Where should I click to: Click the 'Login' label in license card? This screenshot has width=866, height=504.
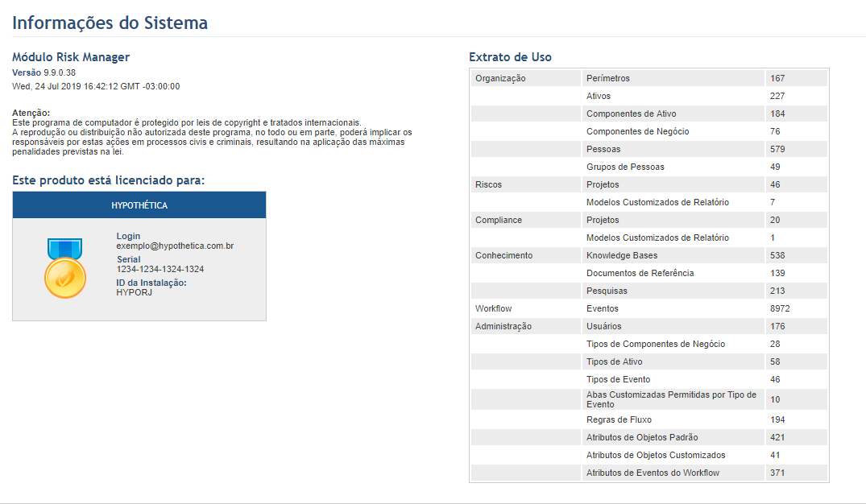coord(128,236)
